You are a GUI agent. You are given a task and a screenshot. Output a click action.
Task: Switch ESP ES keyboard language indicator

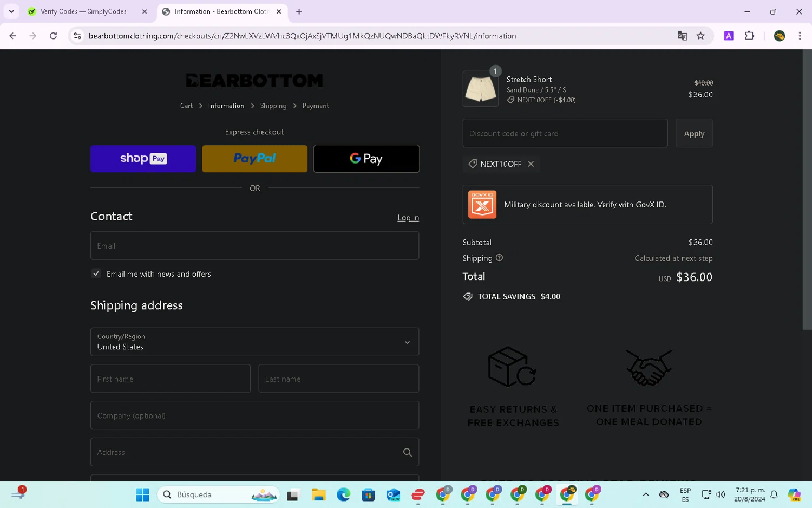685,495
